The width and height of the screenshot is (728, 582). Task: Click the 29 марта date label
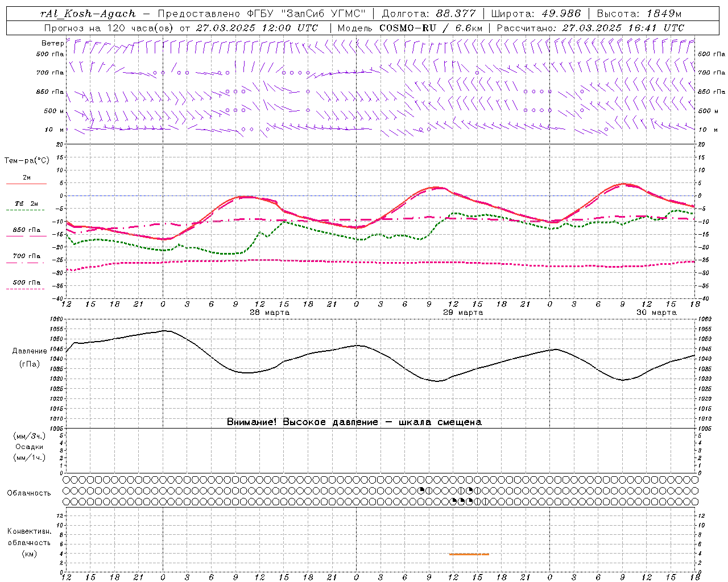point(463,313)
